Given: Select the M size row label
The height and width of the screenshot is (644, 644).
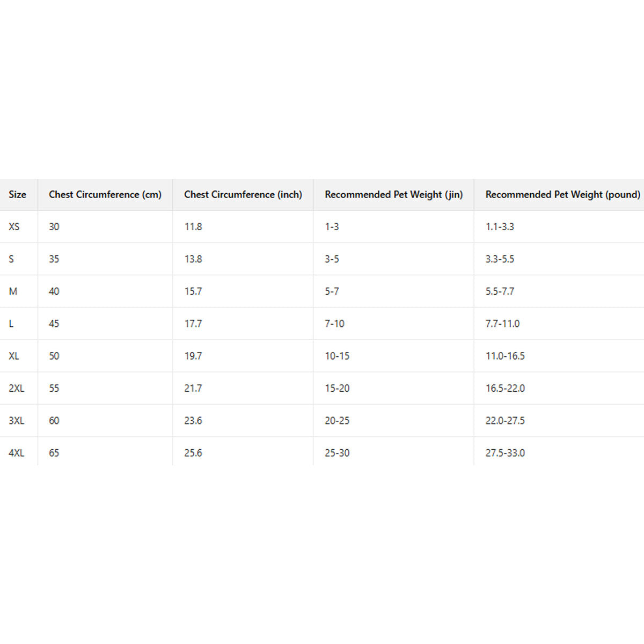Looking at the screenshot, I should tap(13, 291).
